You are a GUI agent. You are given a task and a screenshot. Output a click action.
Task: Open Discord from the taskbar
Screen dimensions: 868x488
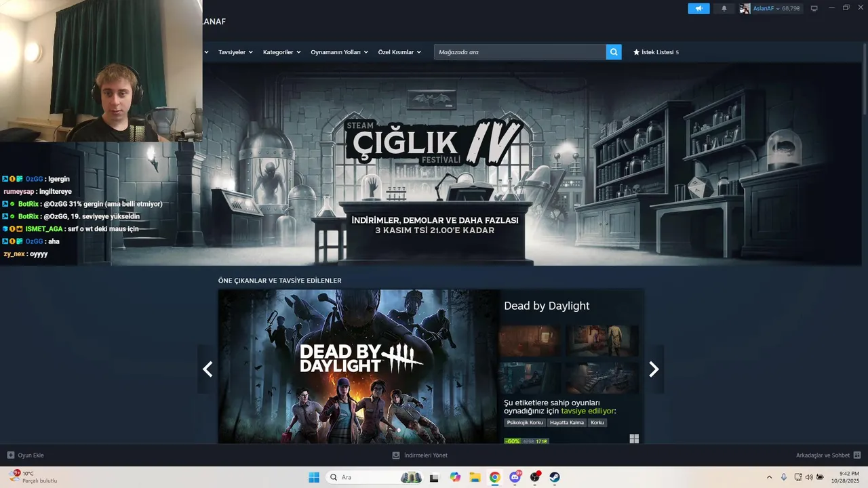[x=515, y=477]
